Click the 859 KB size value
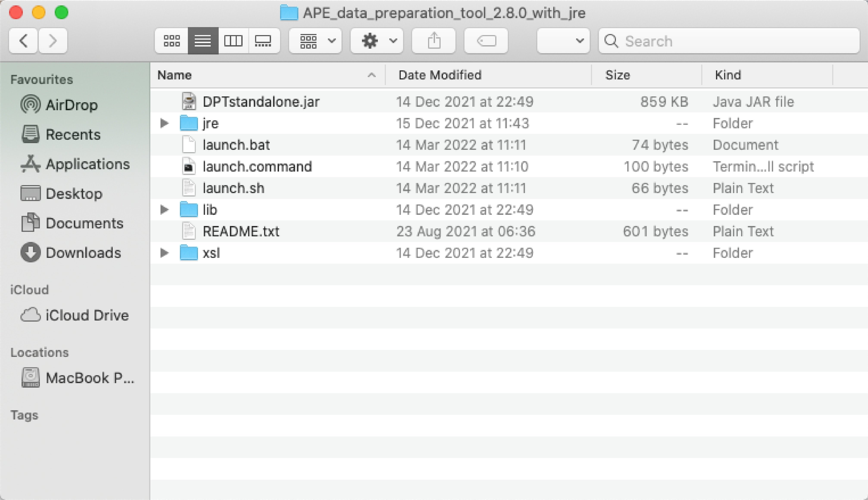Image resolution: width=868 pixels, height=500 pixels. [664, 102]
